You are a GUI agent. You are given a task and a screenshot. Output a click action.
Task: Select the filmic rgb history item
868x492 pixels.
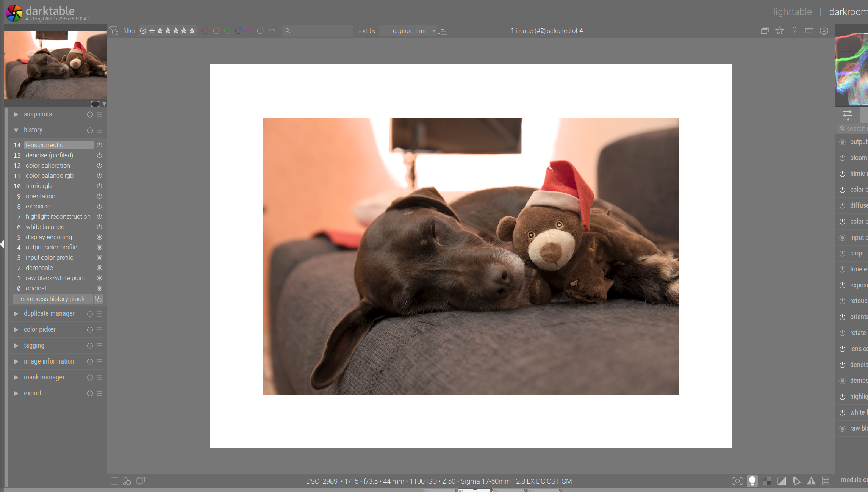[x=39, y=186]
